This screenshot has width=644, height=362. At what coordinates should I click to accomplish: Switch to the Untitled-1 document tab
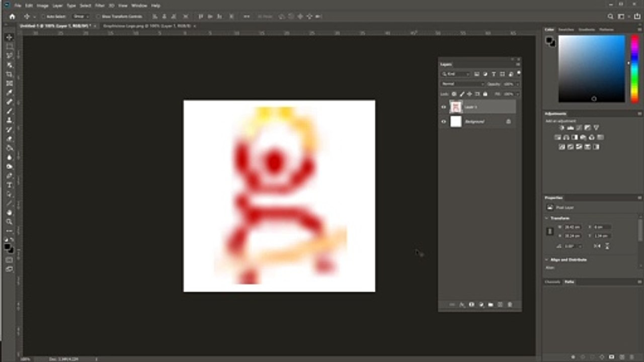pyautogui.click(x=55, y=26)
